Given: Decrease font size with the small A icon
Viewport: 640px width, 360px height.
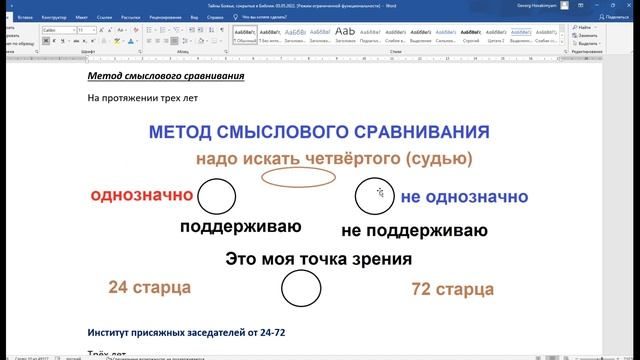Looking at the screenshot, I should click(x=110, y=30).
